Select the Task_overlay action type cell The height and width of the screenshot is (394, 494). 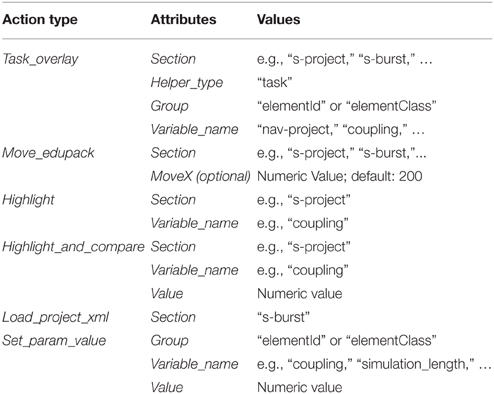coord(40,59)
